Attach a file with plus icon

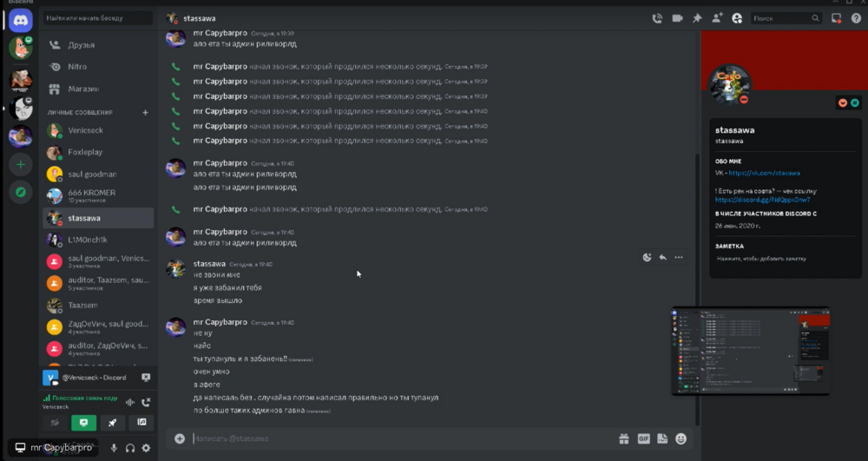(180, 439)
